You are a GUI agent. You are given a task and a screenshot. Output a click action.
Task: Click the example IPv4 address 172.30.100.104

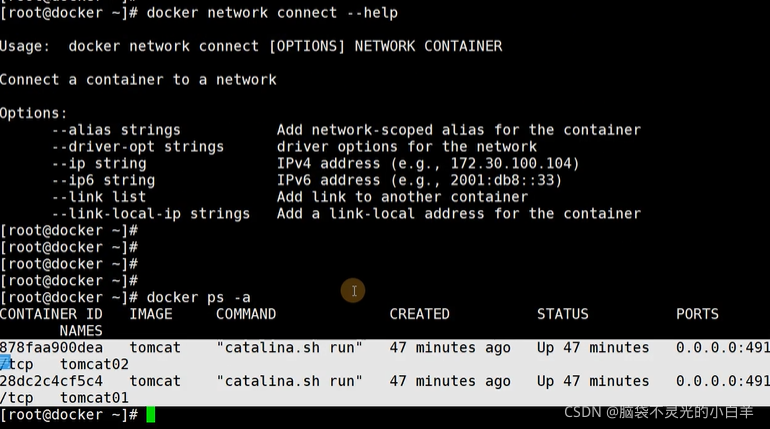(x=510, y=163)
